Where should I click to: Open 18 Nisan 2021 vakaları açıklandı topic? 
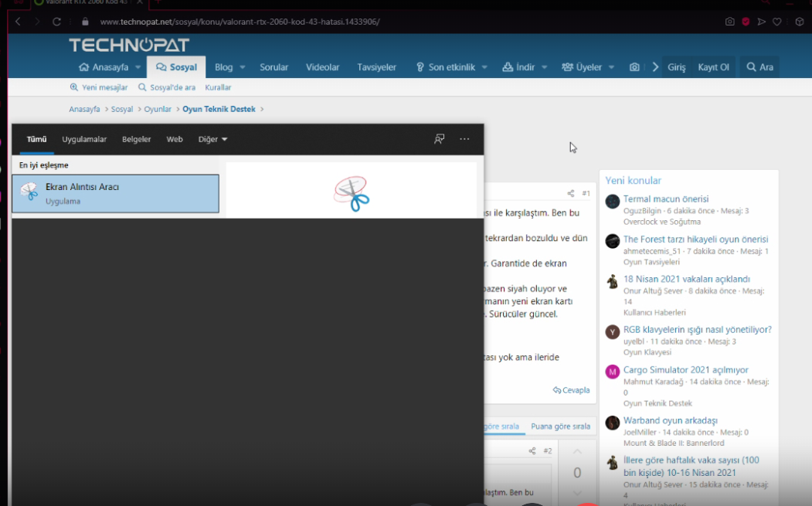(x=687, y=279)
